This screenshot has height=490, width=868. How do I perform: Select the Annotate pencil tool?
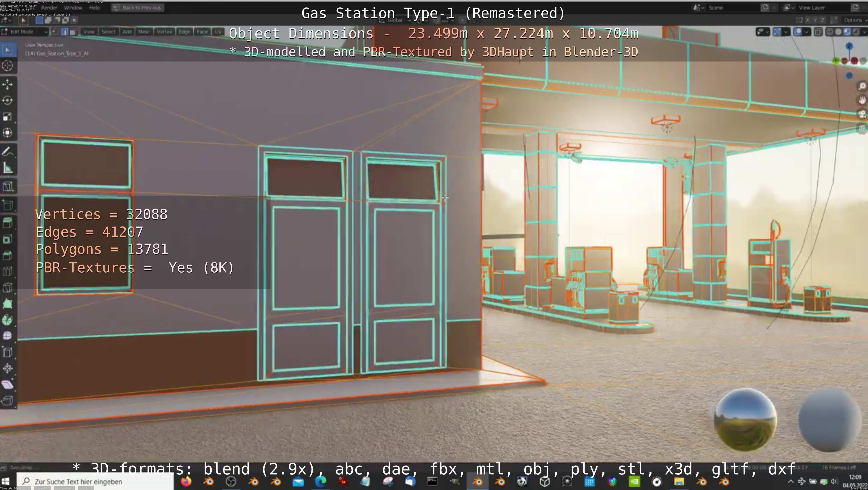coord(7,152)
